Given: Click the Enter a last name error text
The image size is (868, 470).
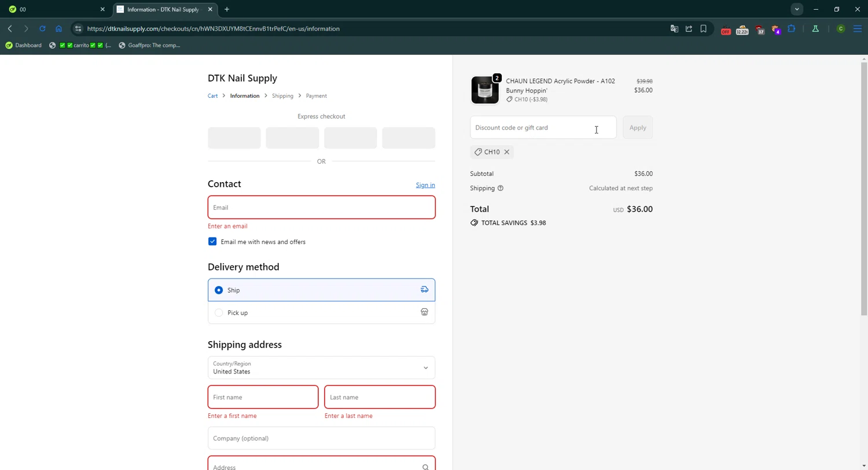Looking at the screenshot, I should click(x=348, y=416).
